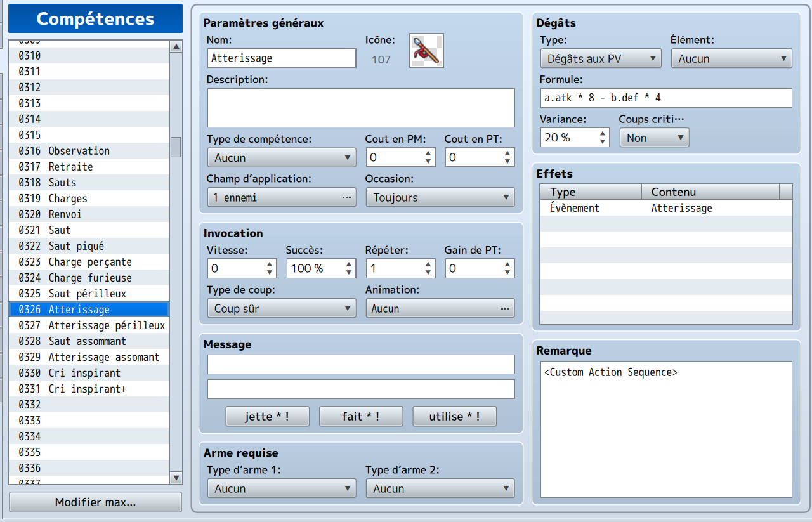Open the Élément dropdown
Screen dimensions: 812x522
pyautogui.click(x=731, y=58)
